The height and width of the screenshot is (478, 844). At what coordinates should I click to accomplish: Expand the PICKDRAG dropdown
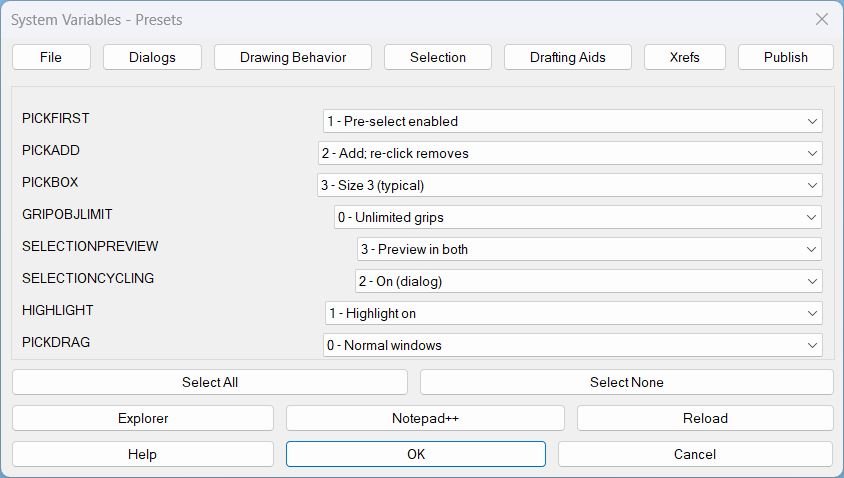tap(572, 345)
